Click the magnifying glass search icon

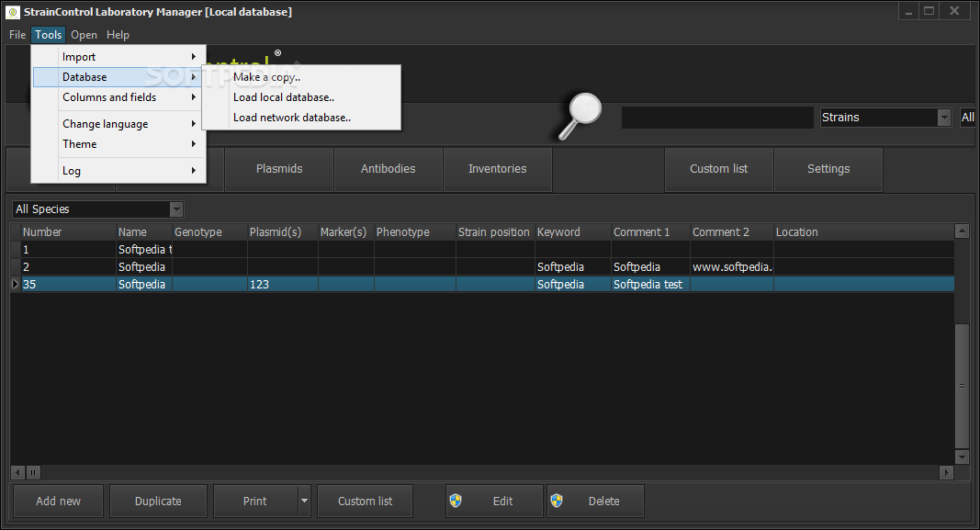[x=580, y=116]
